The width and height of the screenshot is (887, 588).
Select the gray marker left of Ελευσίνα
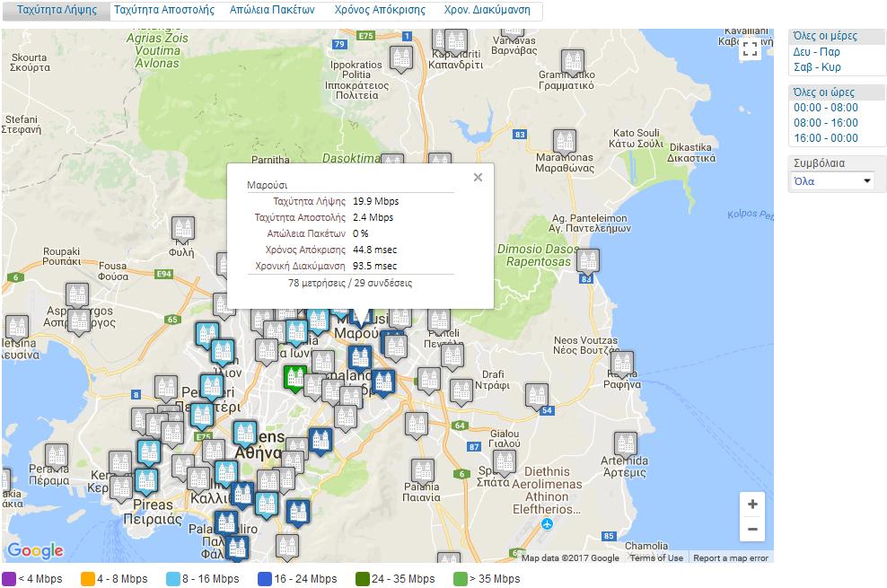[17, 328]
